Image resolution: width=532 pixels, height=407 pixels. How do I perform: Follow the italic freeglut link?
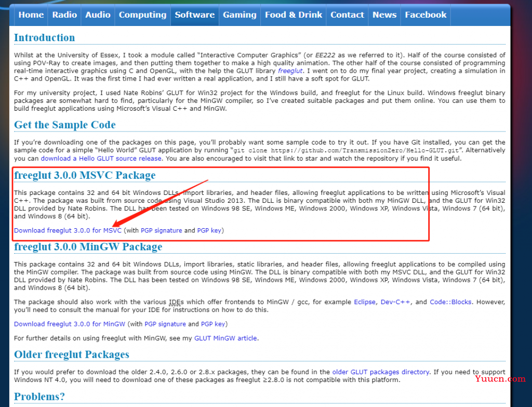290,71
